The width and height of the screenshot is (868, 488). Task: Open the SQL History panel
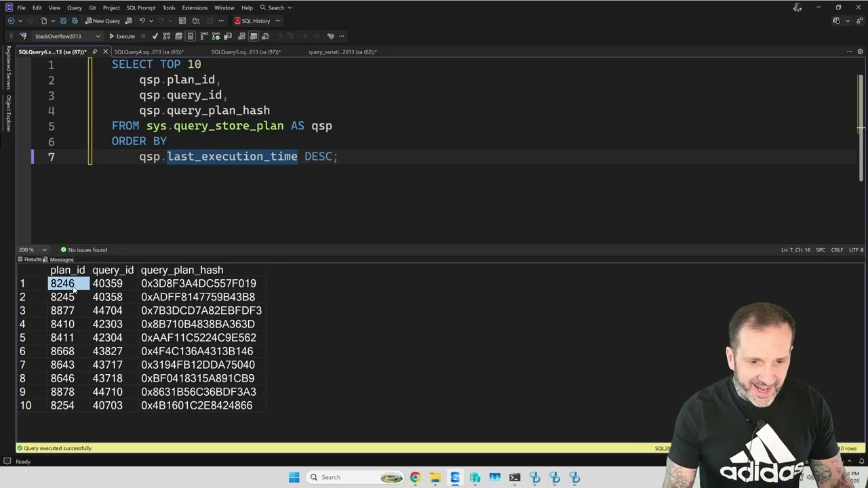coord(252,21)
